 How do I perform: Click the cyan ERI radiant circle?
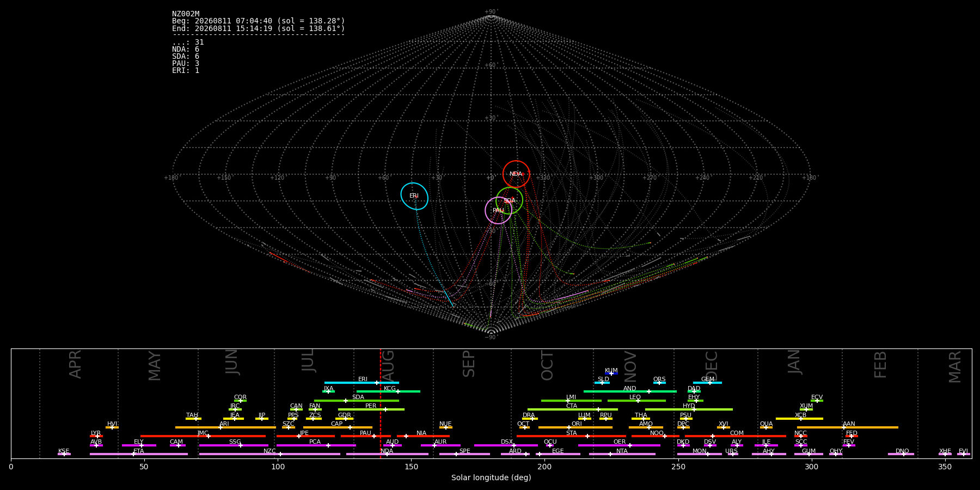pos(414,196)
